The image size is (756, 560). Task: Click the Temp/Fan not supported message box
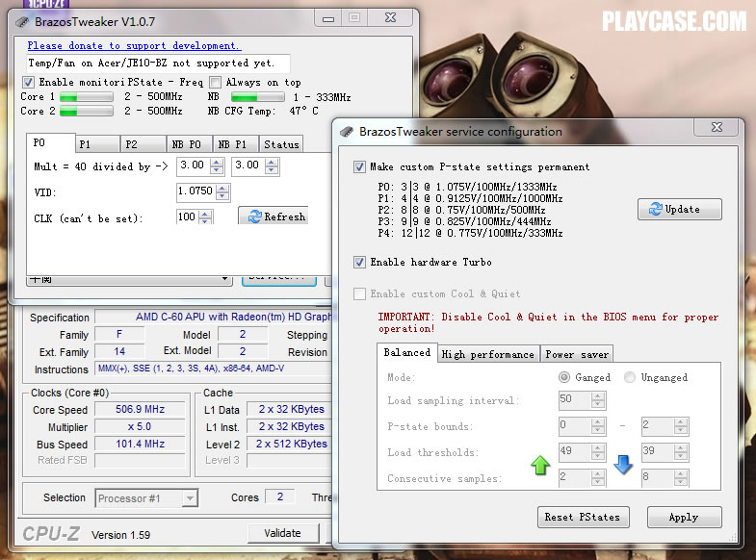pos(159,64)
